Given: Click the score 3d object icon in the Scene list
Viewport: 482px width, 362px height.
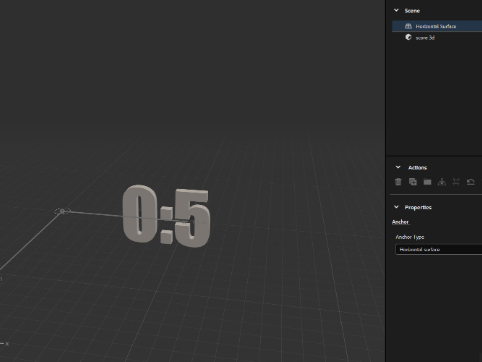Looking at the screenshot, I should pos(408,37).
